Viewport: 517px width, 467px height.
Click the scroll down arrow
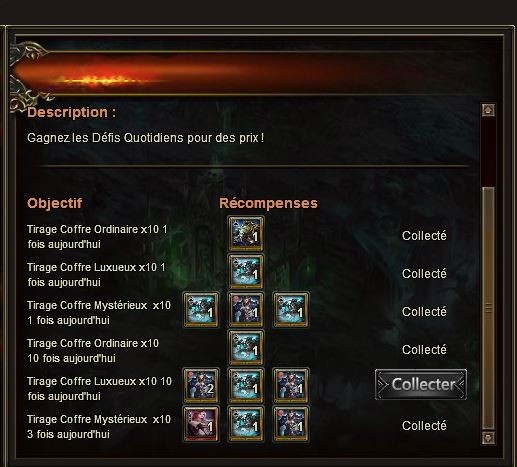[x=488, y=438]
